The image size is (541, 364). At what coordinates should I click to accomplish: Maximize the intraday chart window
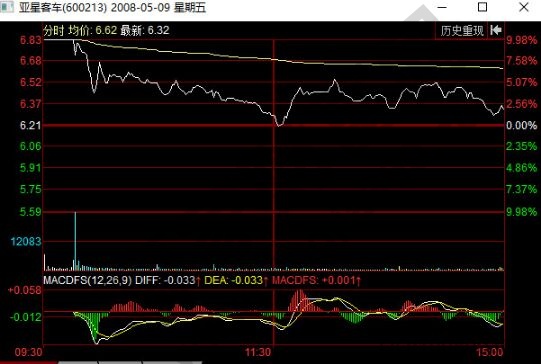point(482,7)
